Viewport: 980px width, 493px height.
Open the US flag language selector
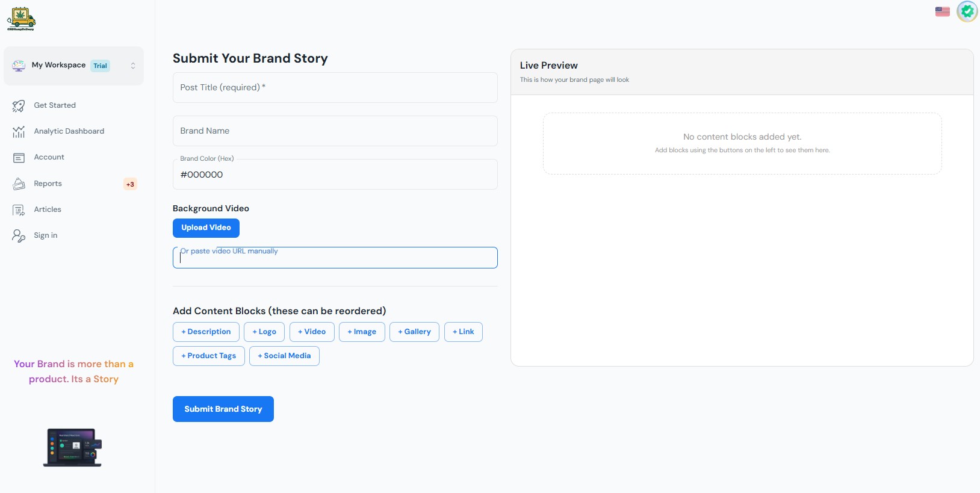[943, 11]
